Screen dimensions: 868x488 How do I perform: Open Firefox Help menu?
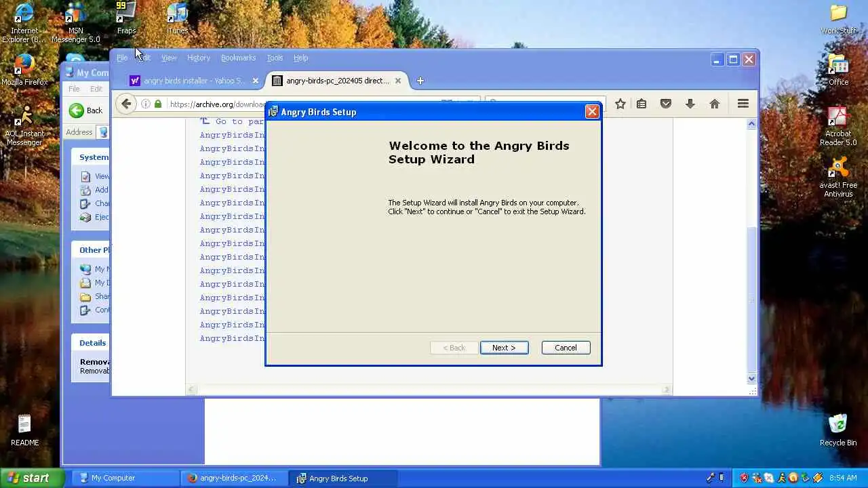300,58
